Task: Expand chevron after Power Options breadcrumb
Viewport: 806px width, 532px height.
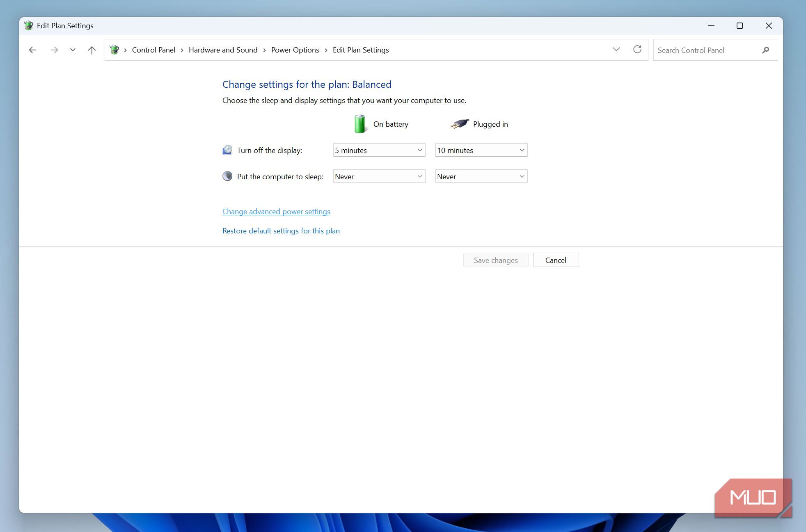Action: 326,50
